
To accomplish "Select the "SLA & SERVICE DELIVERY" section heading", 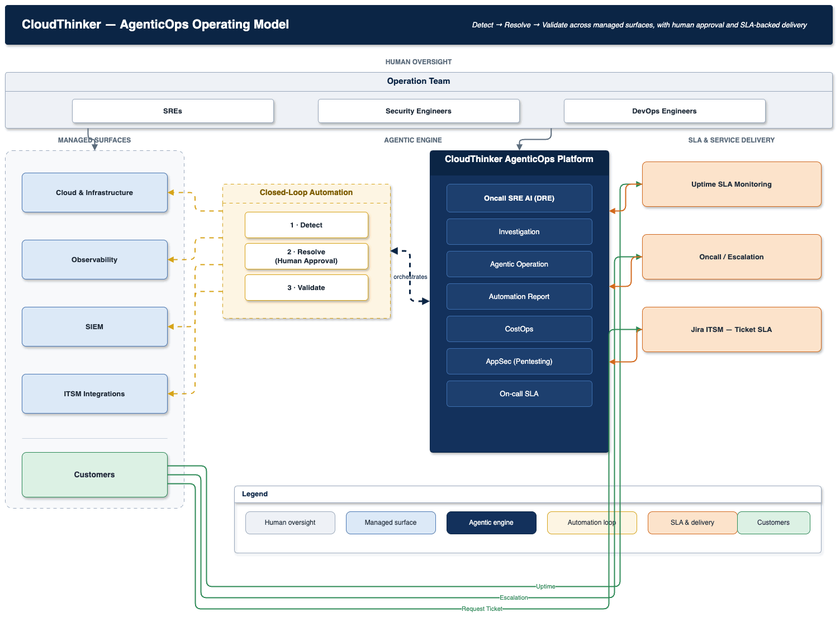I will [732, 140].
